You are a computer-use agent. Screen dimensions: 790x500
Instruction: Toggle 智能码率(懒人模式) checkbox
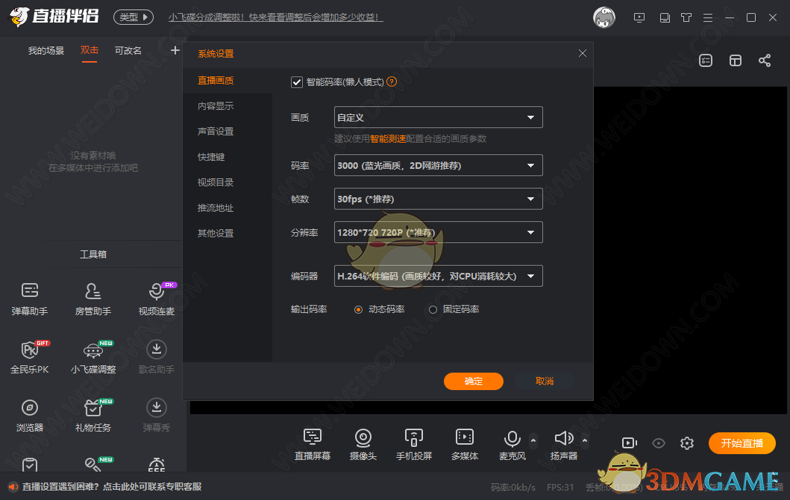tap(297, 82)
